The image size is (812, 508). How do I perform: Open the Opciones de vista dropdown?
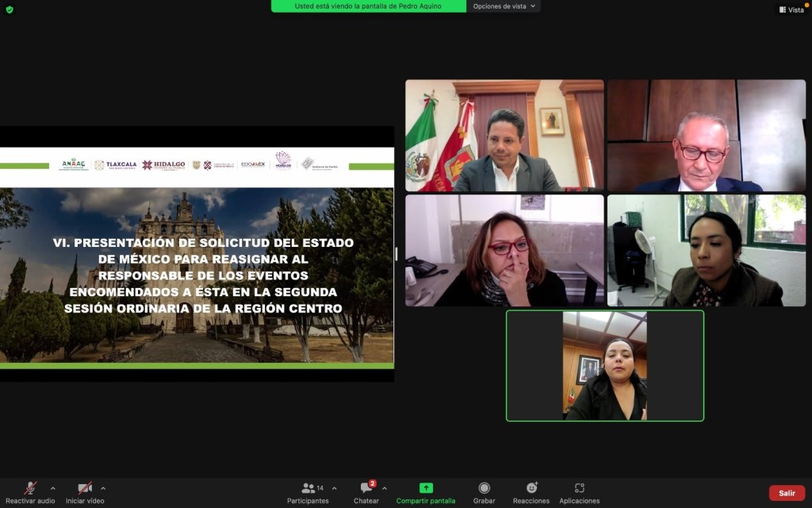(x=504, y=6)
